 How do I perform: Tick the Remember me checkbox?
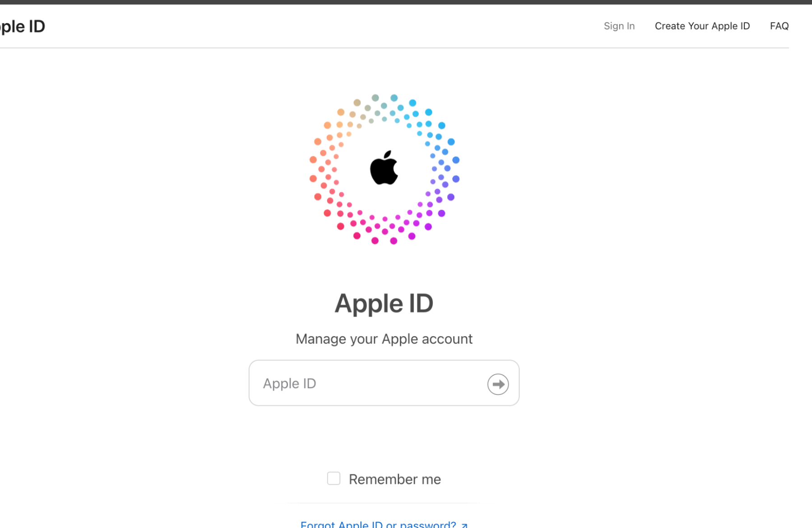point(334,478)
